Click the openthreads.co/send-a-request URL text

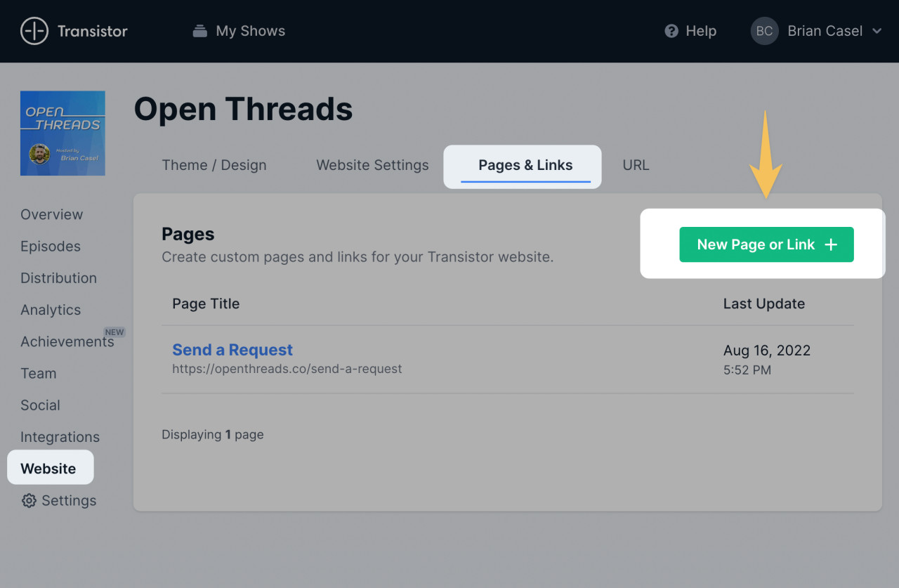point(287,368)
